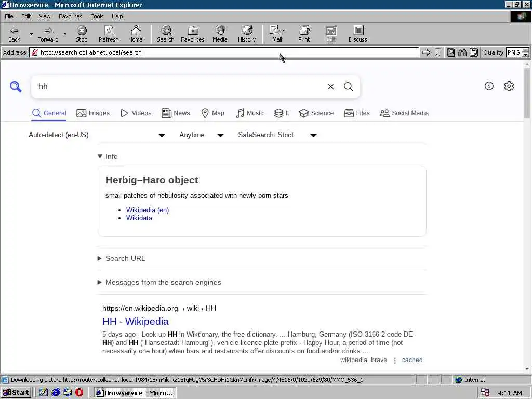532x399 pixels.
Task: Click the bookmark icon in address bar
Action: pos(437,52)
